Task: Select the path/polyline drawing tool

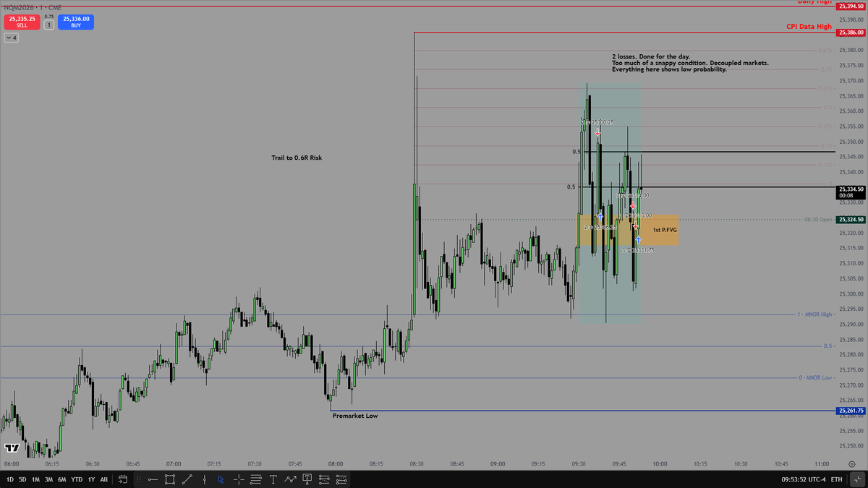Action: [290, 479]
